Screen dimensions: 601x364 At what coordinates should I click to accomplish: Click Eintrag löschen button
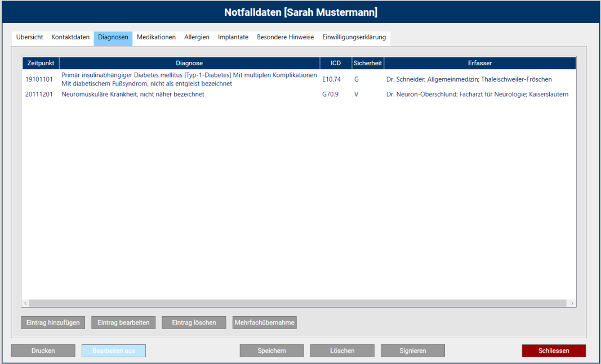coord(194,323)
